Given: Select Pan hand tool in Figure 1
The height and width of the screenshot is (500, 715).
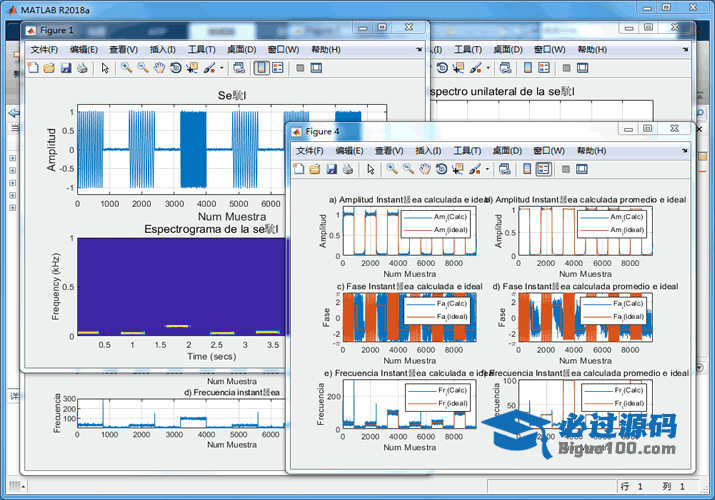Looking at the screenshot, I should [x=159, y=68].
